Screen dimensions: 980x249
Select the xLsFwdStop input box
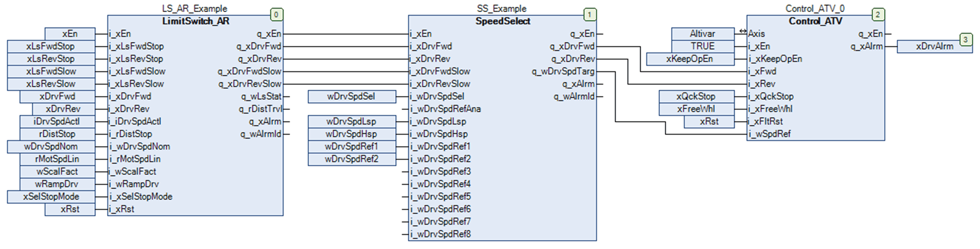click(51, 46)
